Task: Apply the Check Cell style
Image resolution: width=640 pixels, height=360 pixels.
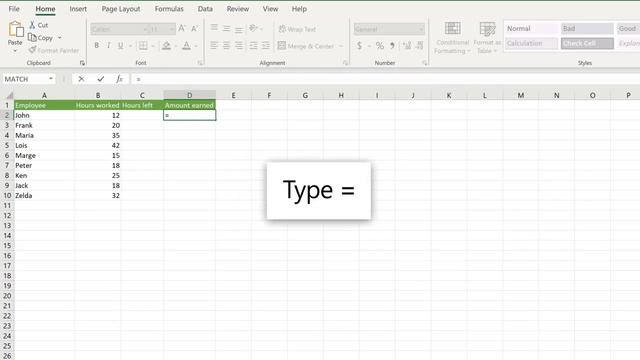Action: [x=587, y=43]
